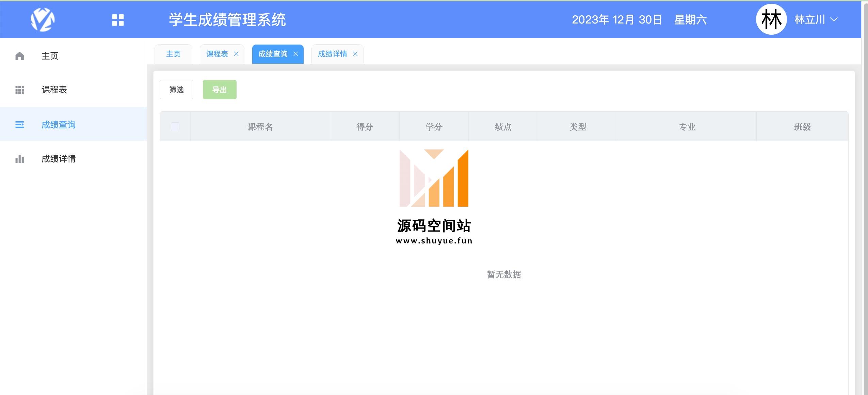Viewport: 868px width, 395px height.
Task: Click the list icon beside 成绩查询
Action: click(x=20, y=125)
